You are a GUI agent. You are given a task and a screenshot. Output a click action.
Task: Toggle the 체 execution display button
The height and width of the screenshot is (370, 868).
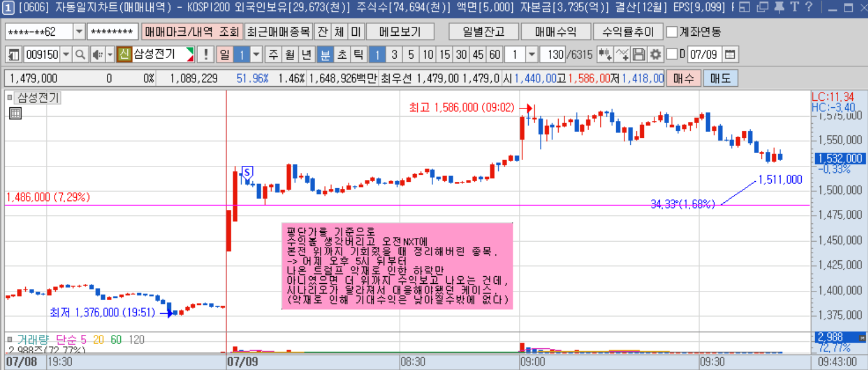(339, 32)
